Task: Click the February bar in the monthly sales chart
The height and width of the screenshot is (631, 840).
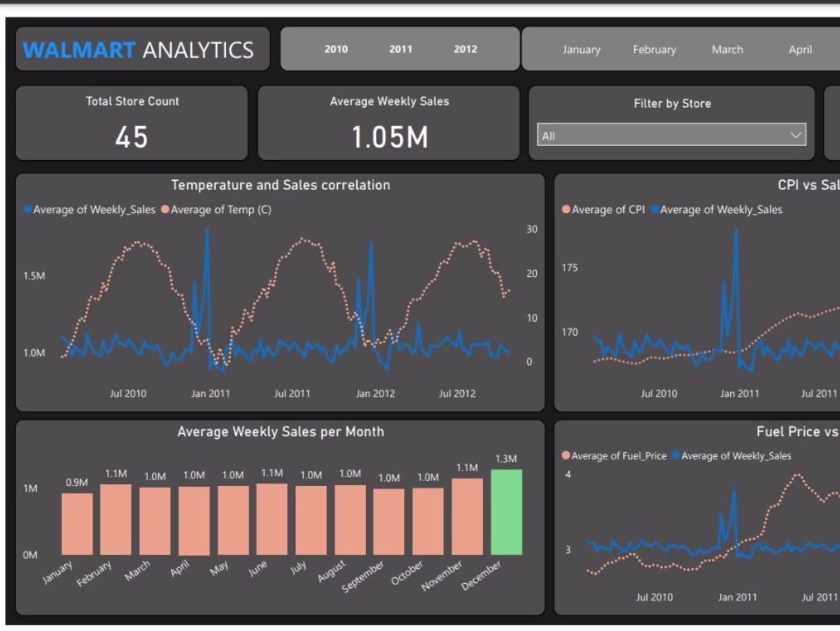Action: click(x=116, y=519)
